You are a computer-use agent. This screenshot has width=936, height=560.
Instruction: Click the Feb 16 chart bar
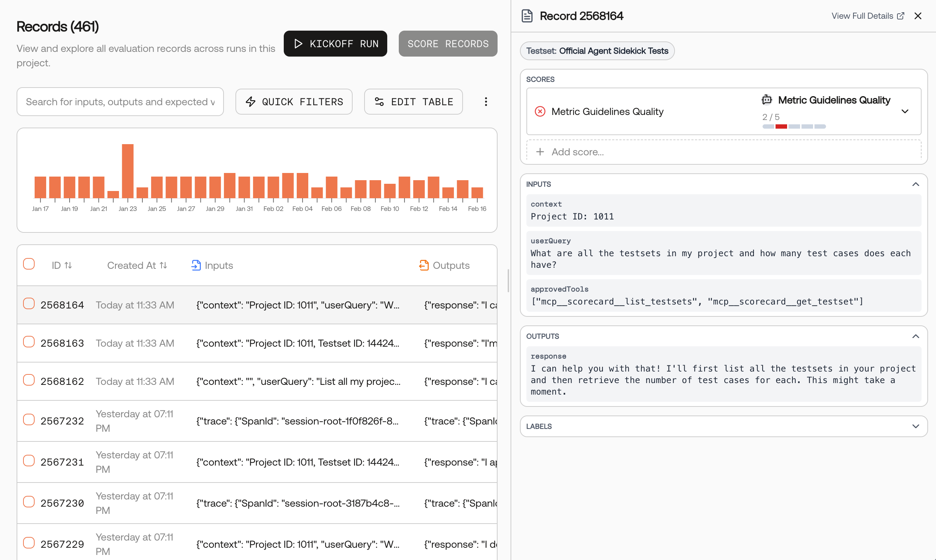477,192
